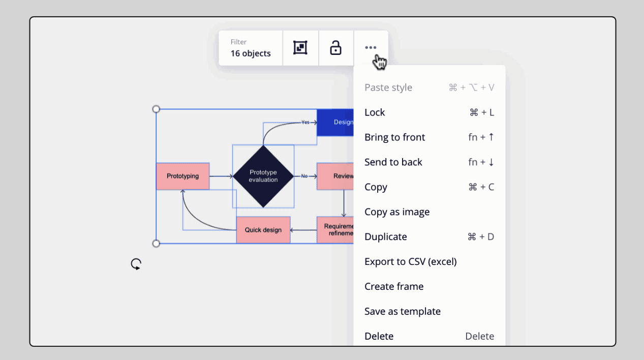The height and width of the screenshot is (360, 644).
Task: Click the bottom-left selection handle circle
Action: click(x=156, y=244)
